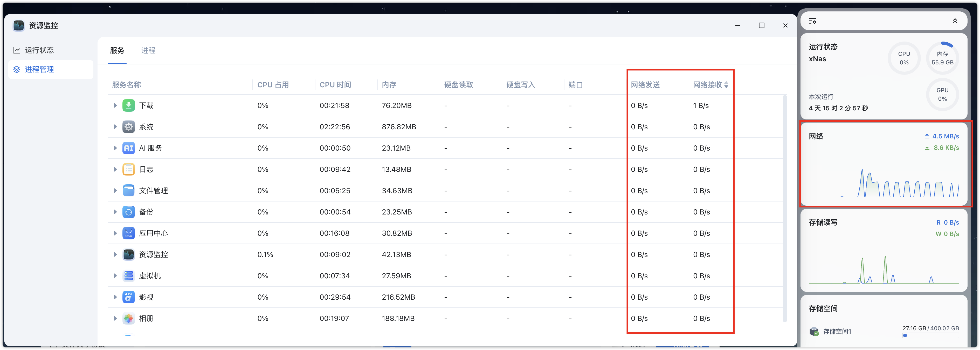
Task: Click the 216.52MB memory cell
Action: point(398,297)
